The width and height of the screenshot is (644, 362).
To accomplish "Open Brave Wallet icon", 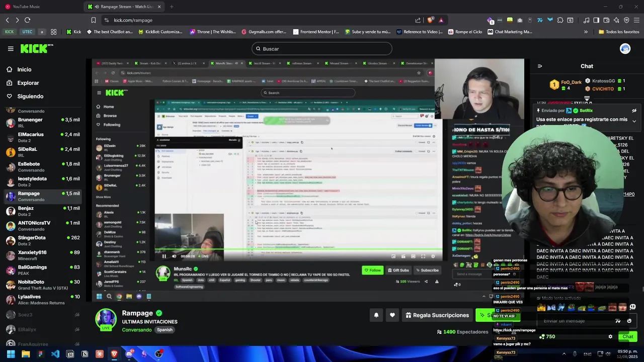I will (606, 20).
